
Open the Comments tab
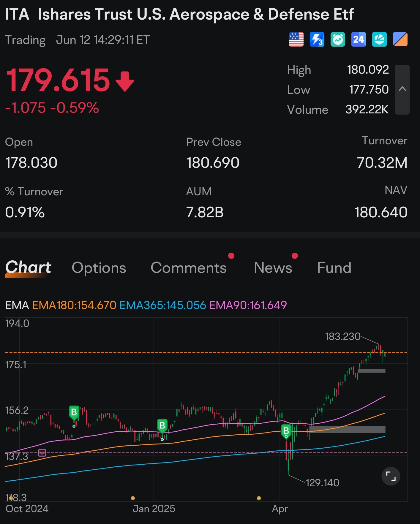click(x=189, y=268)
